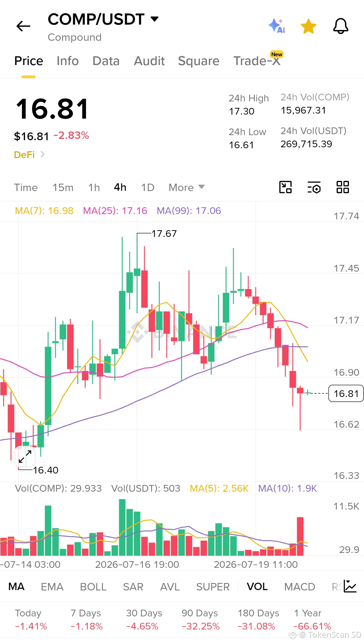The width and height of the screenshot is (364, 643).
Task: Go back with the left arrow
Action: click(x=23, y=26)
